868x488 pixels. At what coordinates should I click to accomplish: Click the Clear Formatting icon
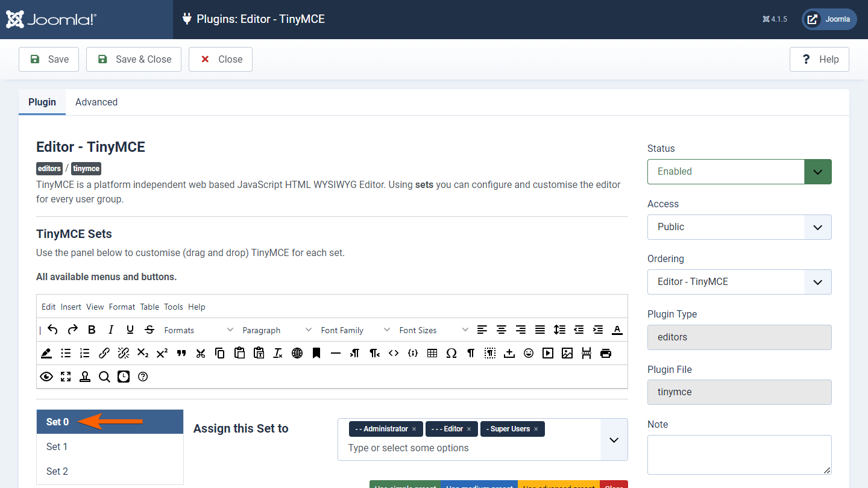point(278,353)
